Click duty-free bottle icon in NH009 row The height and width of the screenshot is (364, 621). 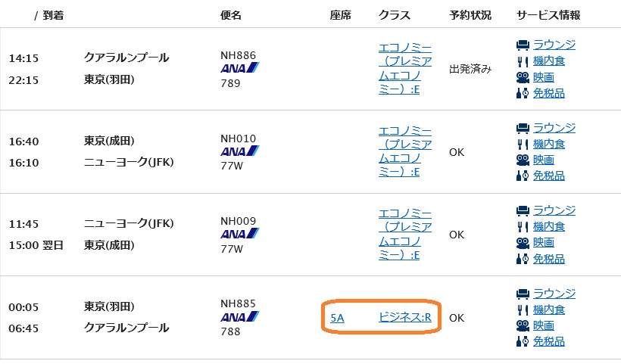click(523, 259)
